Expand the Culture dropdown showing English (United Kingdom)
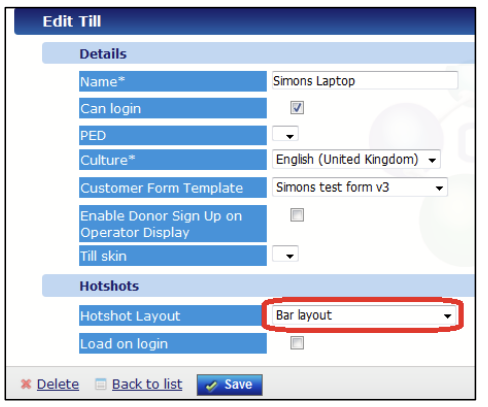This screenshot has height=407, width=488. [356, 159]
